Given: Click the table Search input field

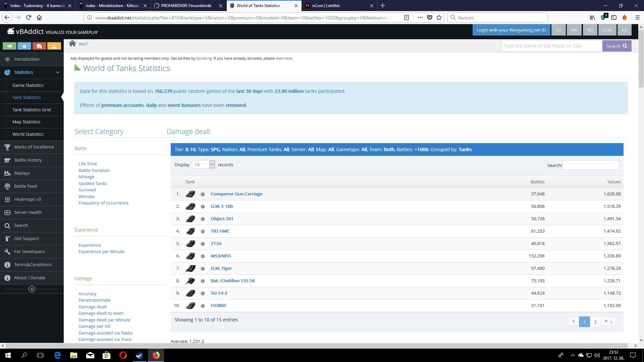Looking at the screenshot, I should pyautogui.click(x=591, y=165).
